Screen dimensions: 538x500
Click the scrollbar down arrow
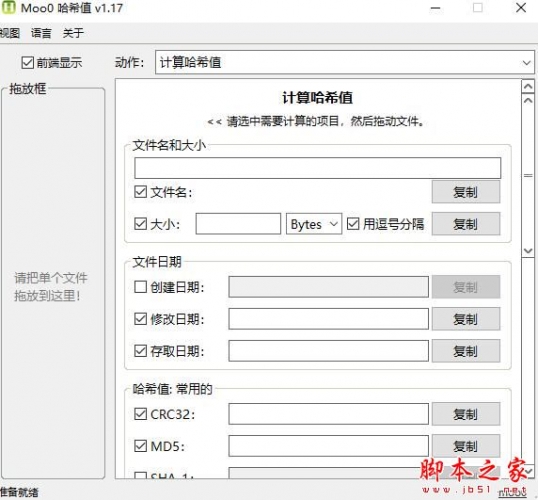(528, 251)
